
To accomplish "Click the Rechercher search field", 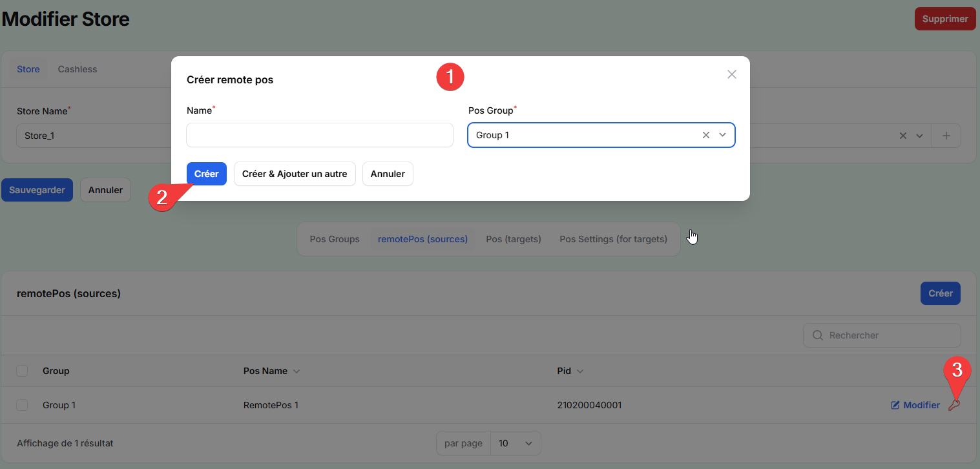I will [x=882, y=335].
